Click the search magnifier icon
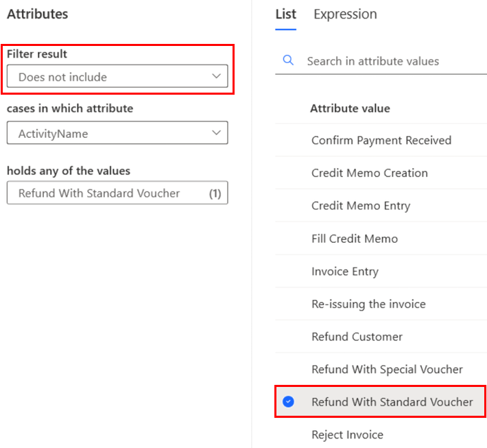Screen dimensions: 487x448 coord(289,61)
